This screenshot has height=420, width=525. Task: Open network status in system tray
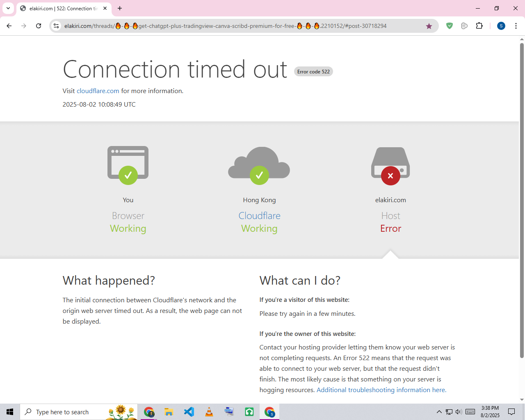click(x=449, y=412)
